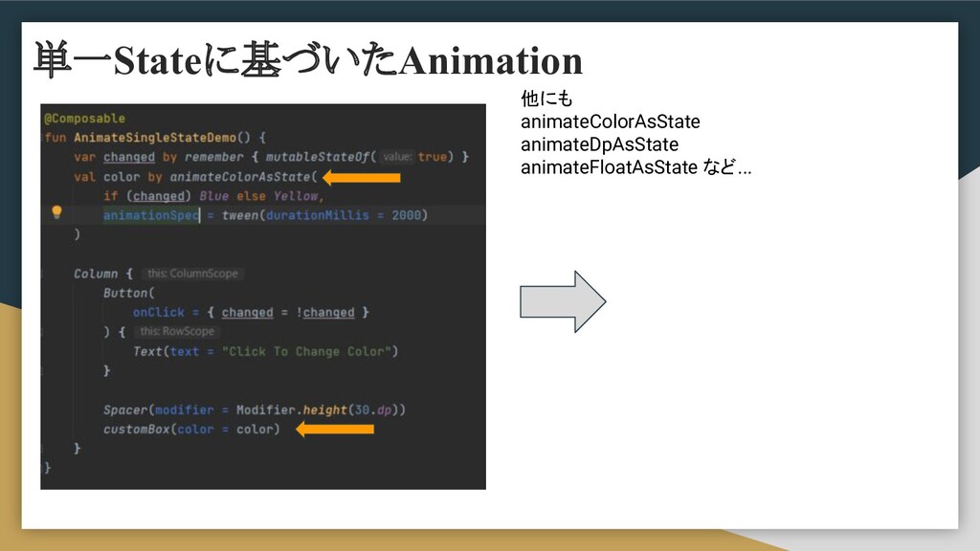Click the yellow lightbulb intention icon
The width and height of the screenshot is (980, 551).
pyautogui.click(x=56, y=212)
